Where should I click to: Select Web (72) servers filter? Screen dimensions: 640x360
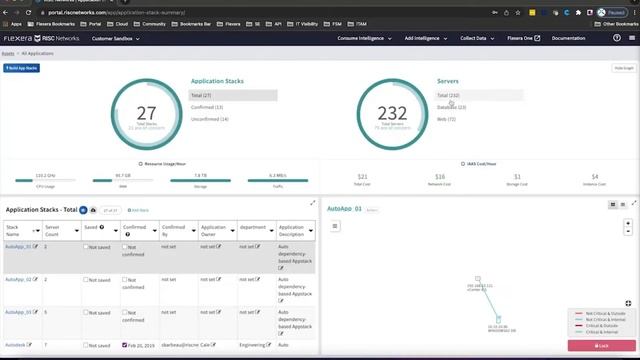pos(446,119)
